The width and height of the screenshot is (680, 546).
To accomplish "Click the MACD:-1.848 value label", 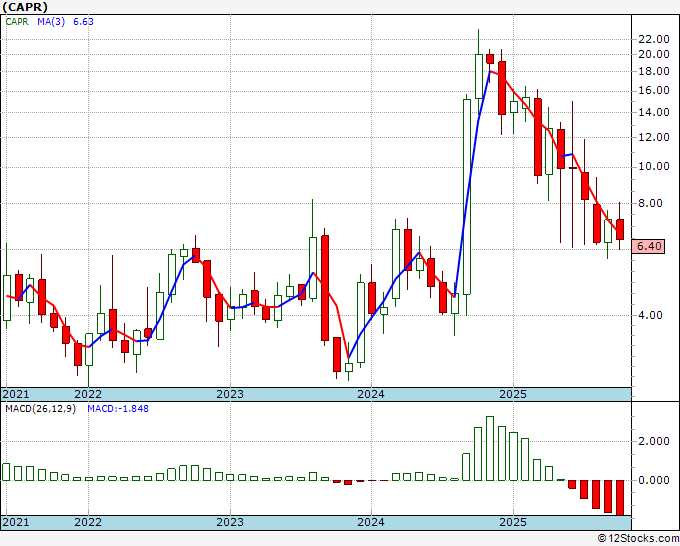I will (118, 409).
